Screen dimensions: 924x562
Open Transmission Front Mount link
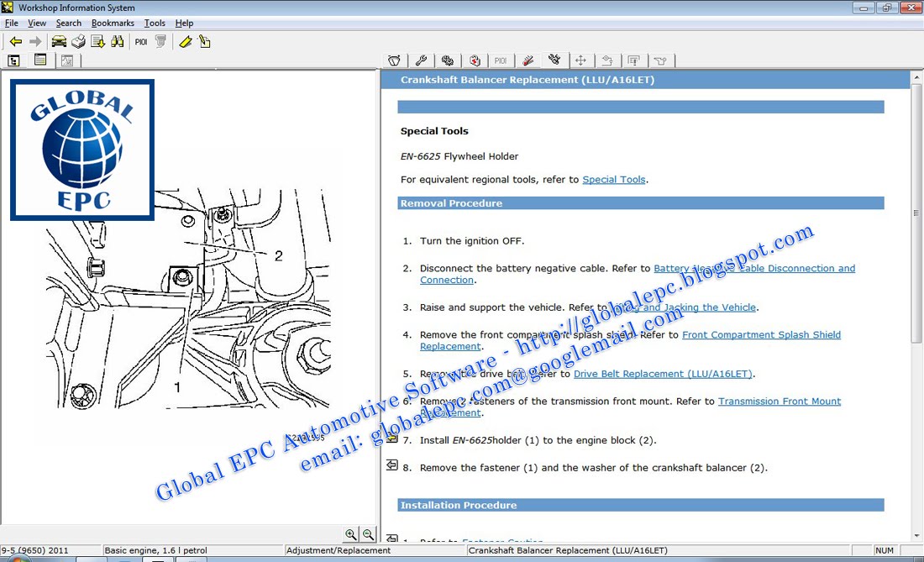pyautogui.click(x=779, y=402)
